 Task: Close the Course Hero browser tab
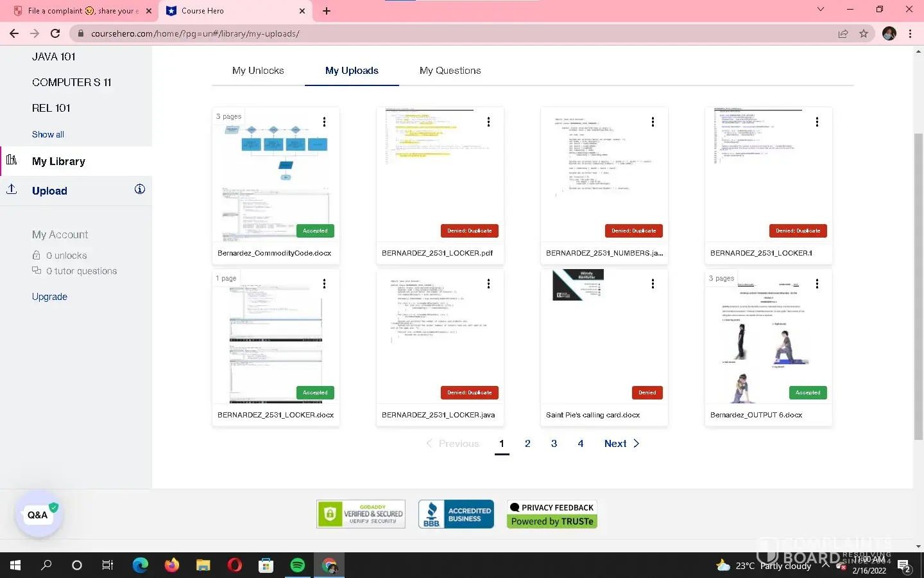(302, 11)
